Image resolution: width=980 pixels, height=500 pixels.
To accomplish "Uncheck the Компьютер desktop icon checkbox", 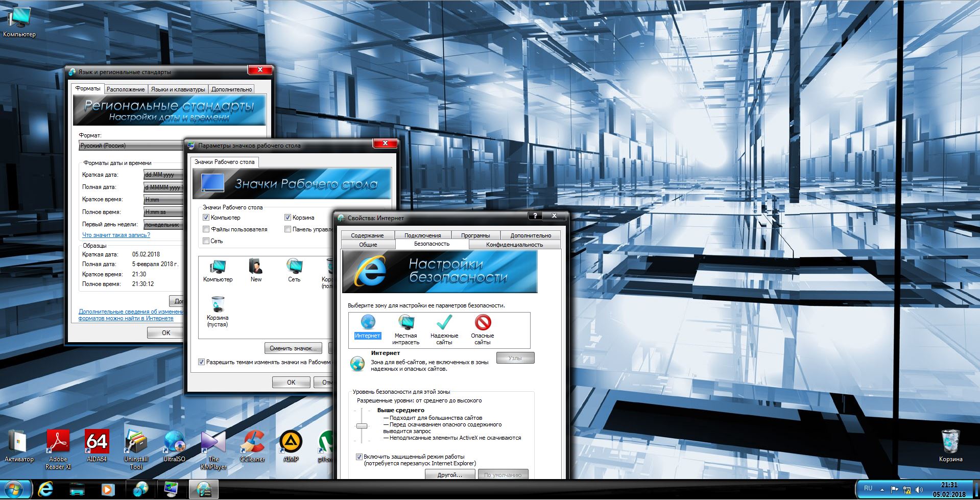I will coord(206,218).
